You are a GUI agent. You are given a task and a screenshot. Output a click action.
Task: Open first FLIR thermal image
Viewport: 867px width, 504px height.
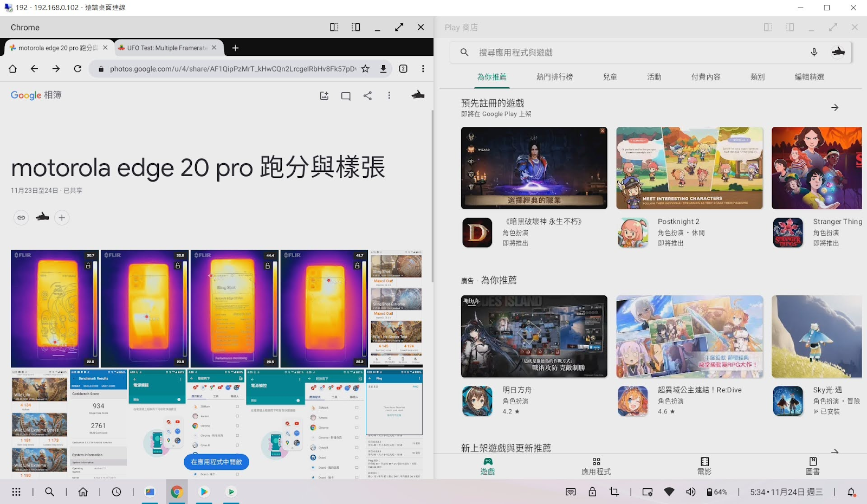[55, 308]
